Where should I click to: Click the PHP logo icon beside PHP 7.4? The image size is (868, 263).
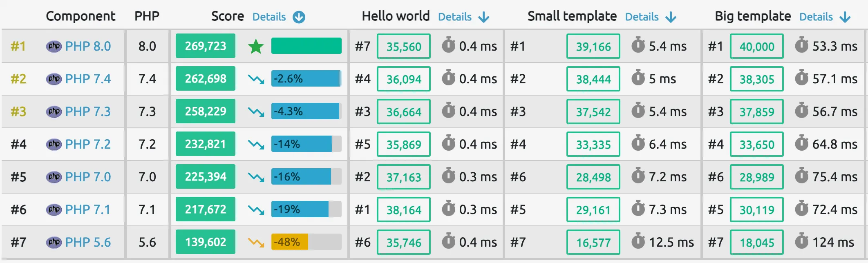point(54,79)
